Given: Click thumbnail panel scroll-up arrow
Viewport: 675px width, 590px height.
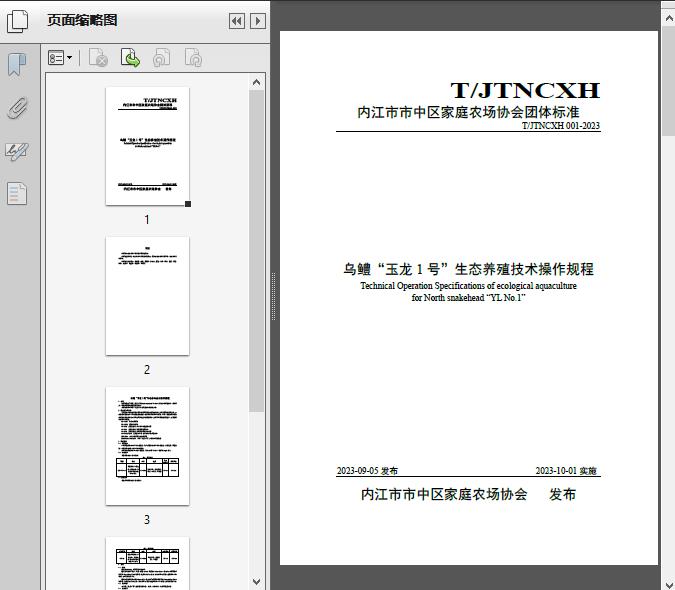Looking at the screenshot, I should pos(257,82).
